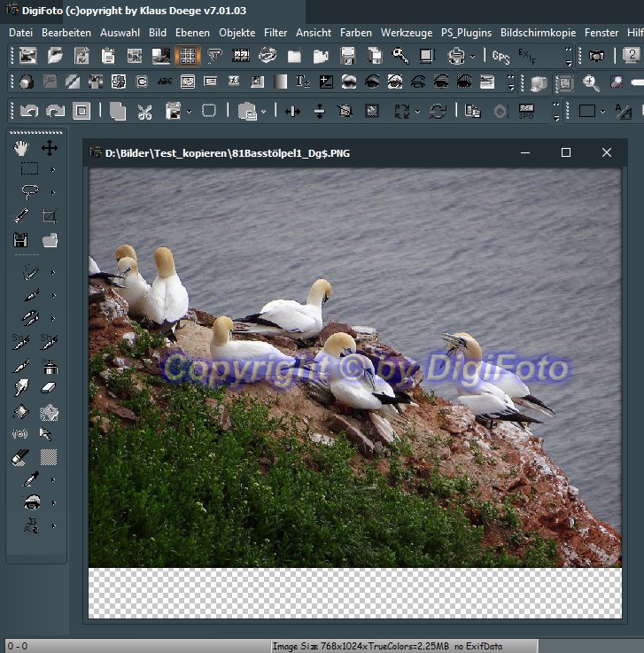This screenshot has width=644, height=653.
Task: Open the Ebenen menu
Action: (192, 33)
